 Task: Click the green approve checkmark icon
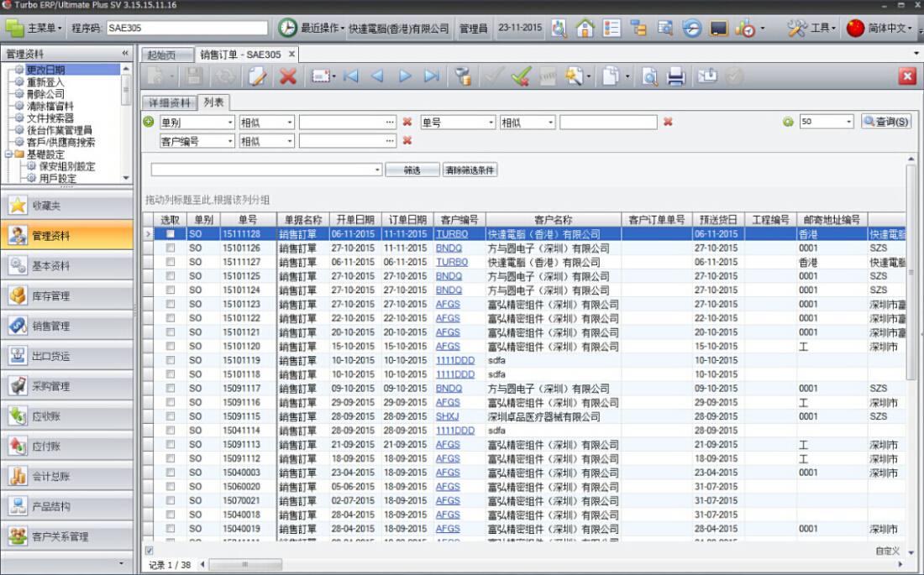[x=521, y=76]
